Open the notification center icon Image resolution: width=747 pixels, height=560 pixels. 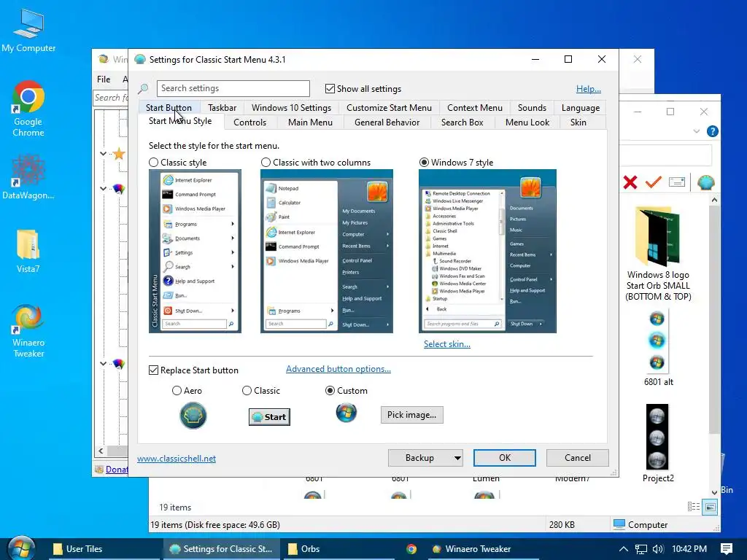coord(727,549)
